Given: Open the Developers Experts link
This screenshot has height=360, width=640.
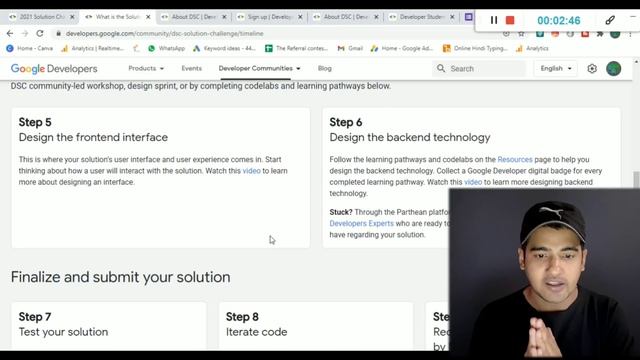Looking at the screenshot, I should pos(361,223).
